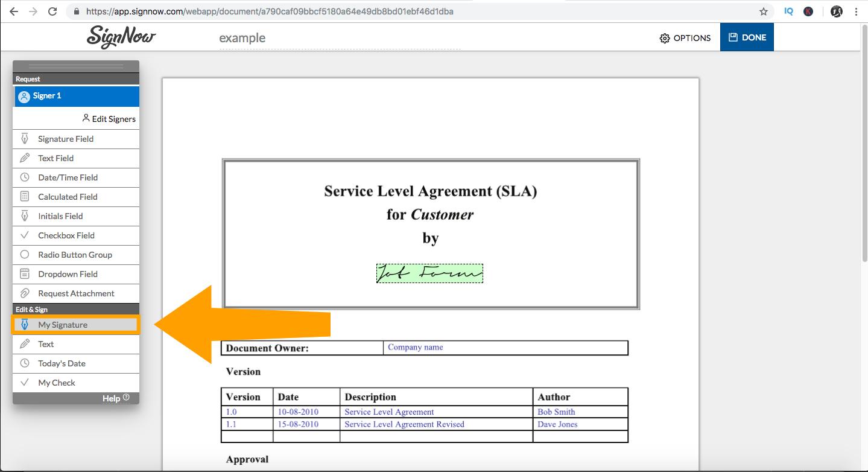The height and width of the screenshot is (472, 868).
Task: Open Edit Signers link
Action: [x=109, y=119]
